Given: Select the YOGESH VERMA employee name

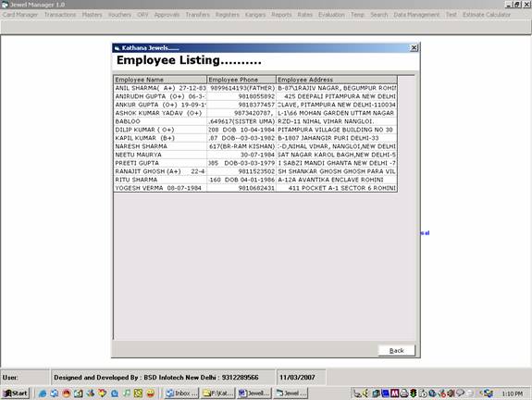Looking at the screenshot, I should [x=160, y=188].
